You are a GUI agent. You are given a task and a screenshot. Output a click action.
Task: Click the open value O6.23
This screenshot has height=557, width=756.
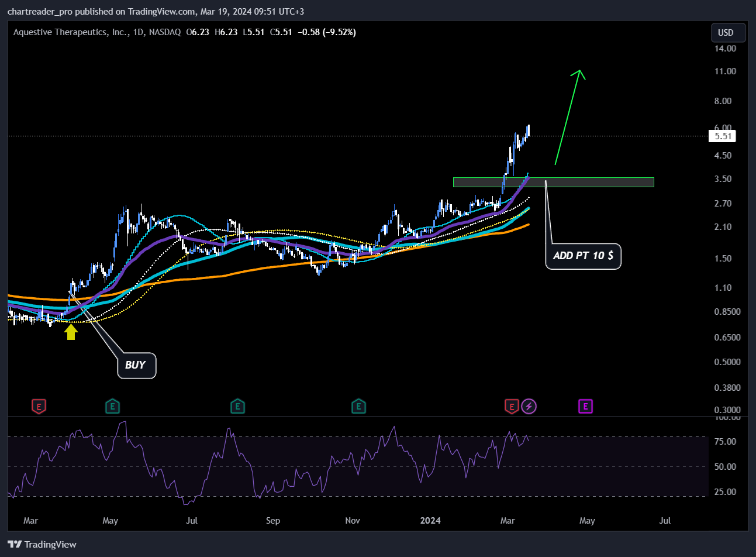click(x=198, y=32)
